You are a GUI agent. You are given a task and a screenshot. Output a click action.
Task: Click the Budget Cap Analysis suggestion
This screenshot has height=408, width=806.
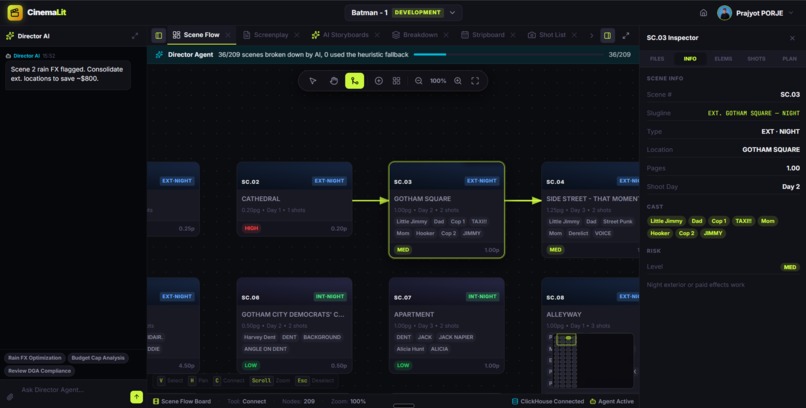98,358
